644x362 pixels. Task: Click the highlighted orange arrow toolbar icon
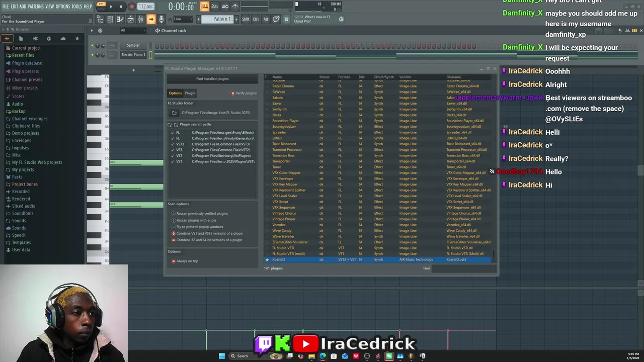(x=151, y=19)
